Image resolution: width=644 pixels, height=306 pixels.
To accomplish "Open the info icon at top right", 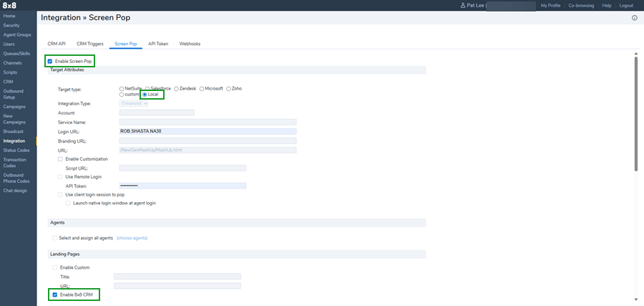I will click(x=634, y=18).
